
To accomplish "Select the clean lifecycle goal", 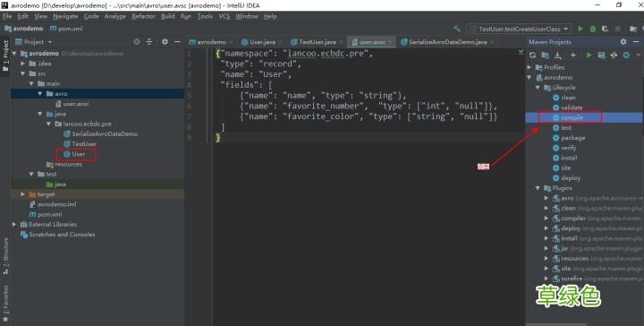I will (x=563, y=98).
